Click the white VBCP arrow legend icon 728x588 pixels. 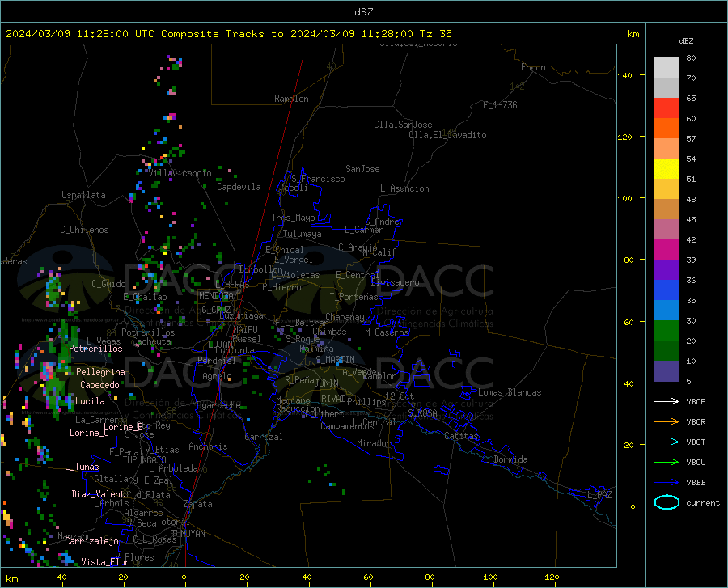pos(667,401)
